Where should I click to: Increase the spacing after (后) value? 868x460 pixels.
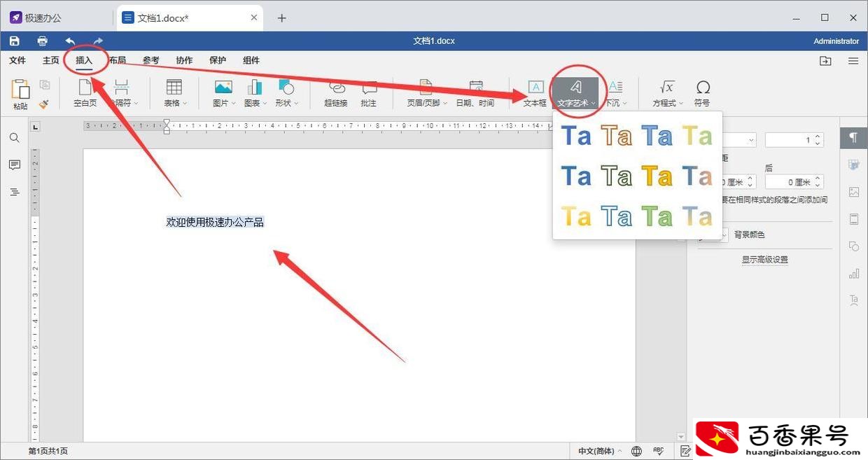tap(819, 179)
